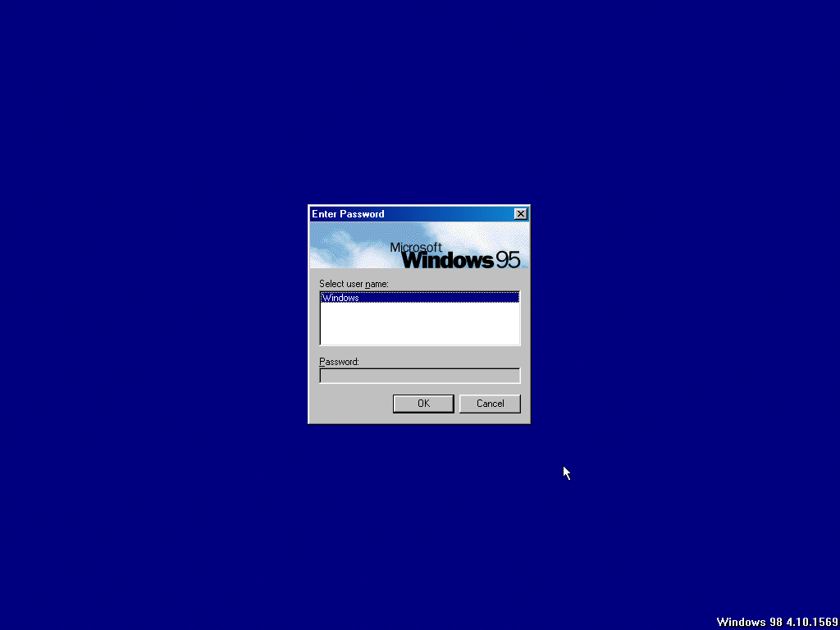840x630 pixels.
Task: Cancel the Enter Password dialog
Action: (490, 404)
